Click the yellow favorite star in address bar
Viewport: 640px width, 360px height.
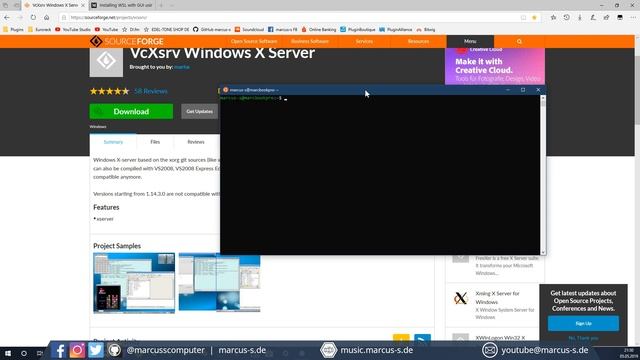534,18
